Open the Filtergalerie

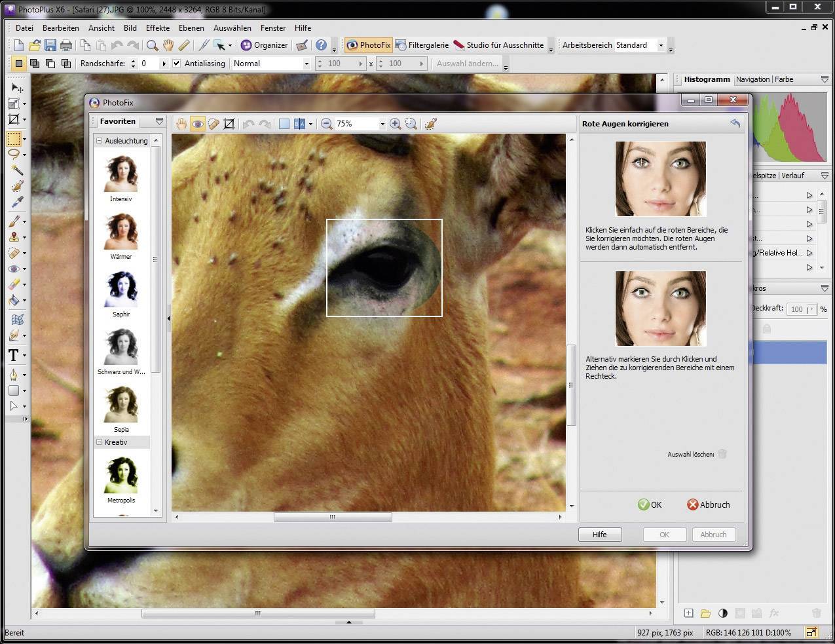pos(422,45)
